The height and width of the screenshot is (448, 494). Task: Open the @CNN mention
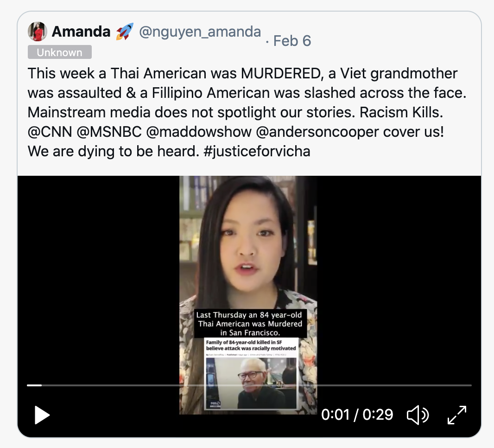[x=50, y=132]
